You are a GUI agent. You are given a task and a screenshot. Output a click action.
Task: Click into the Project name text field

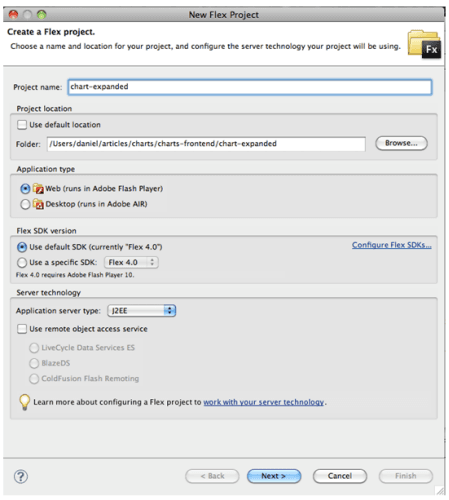250,87
